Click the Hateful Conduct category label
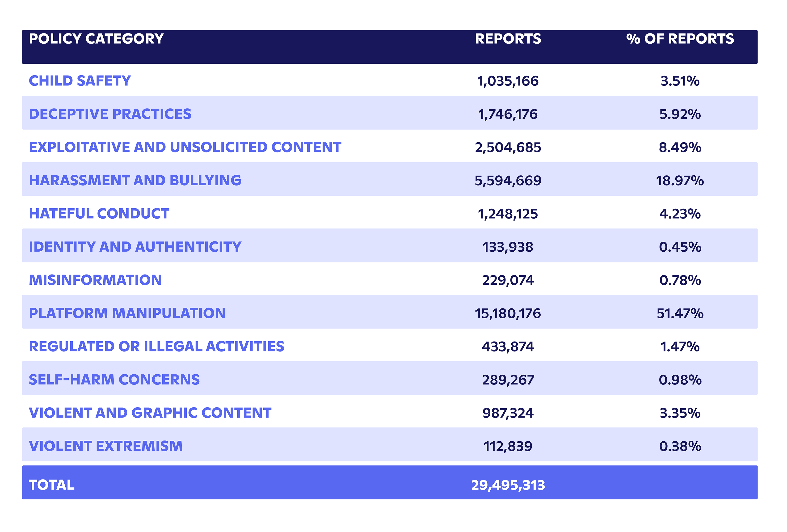Viewport: 787px width, 532px height. coord(99,214)
